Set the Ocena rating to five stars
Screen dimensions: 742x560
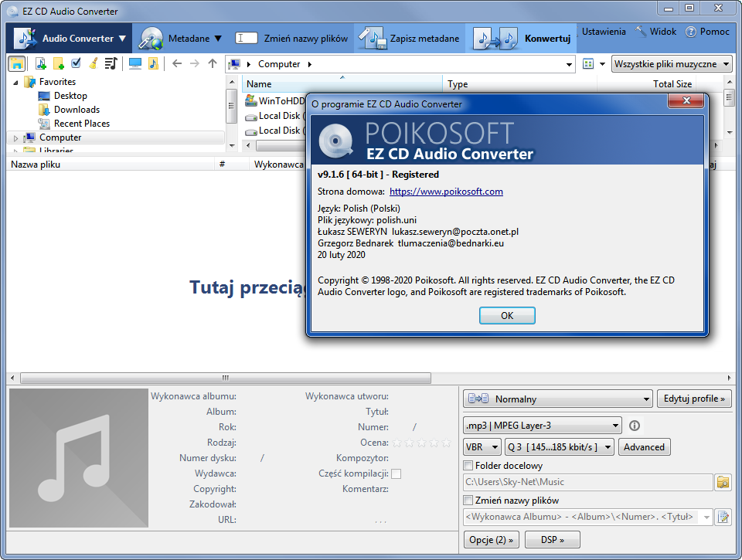pyautogui.click(x=446, y=443)
